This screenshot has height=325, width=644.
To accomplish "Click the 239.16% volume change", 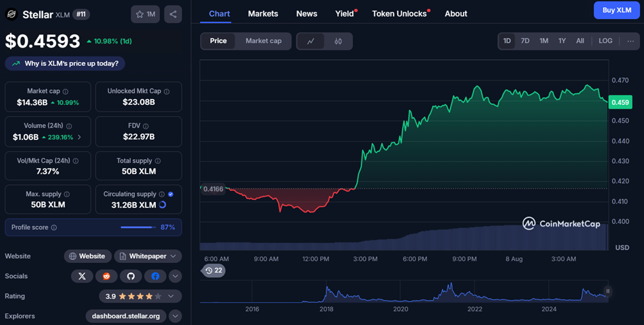I will (x=60, y=137).
